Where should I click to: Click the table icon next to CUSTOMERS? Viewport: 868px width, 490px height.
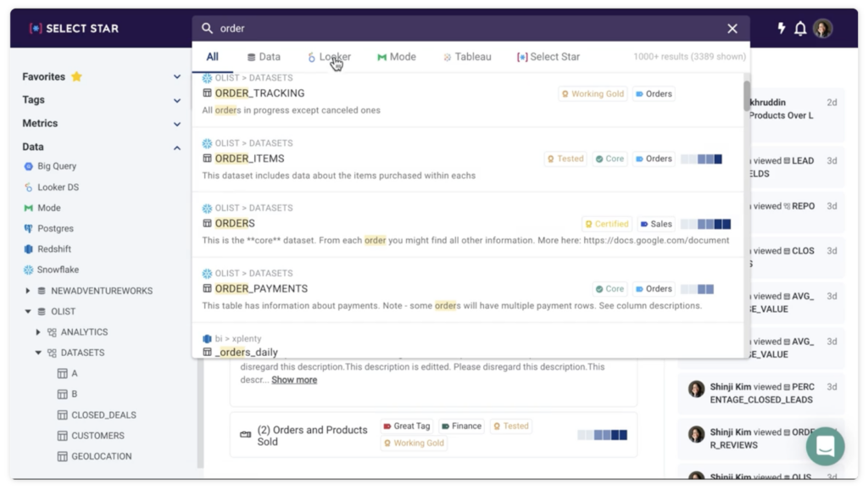[63, 436]
